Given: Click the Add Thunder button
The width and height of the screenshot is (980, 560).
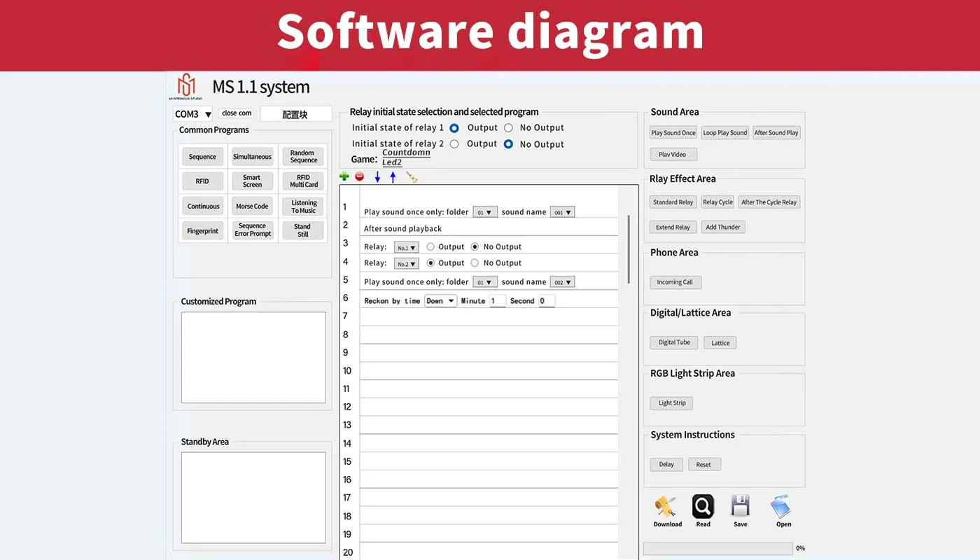Looking at the screenshot, I should (723, 227).
